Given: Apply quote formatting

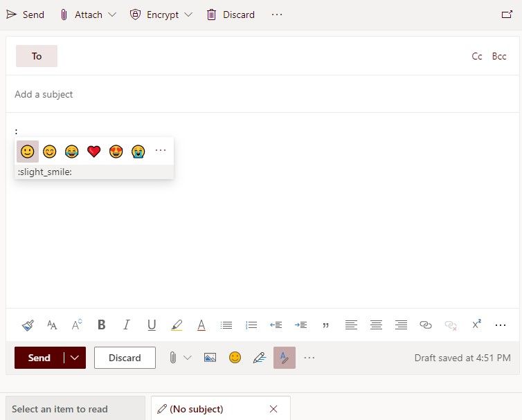Looking at the screenshot, I should [326, 325].
